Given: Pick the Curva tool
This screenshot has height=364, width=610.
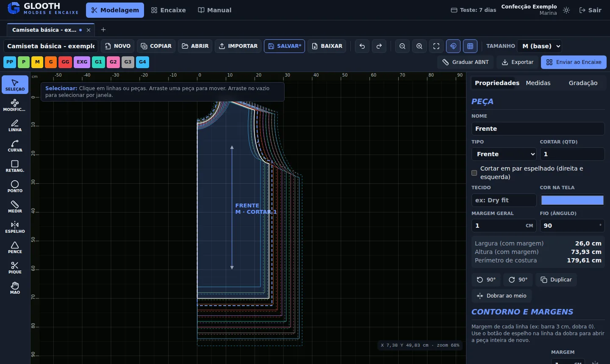Looking at the screenshot, I should [15, 146].
